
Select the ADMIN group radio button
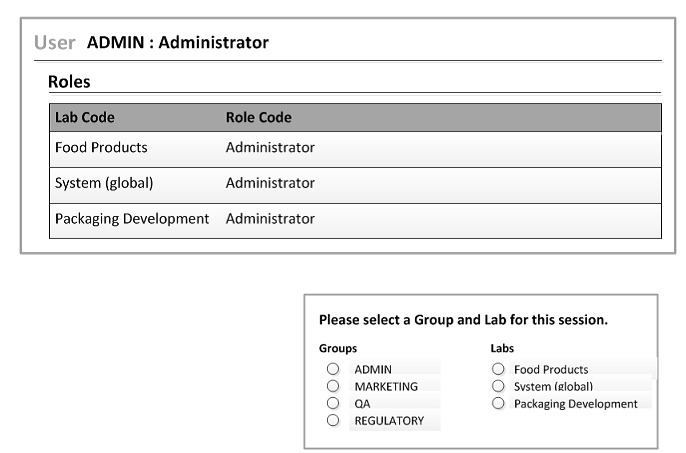333,369
